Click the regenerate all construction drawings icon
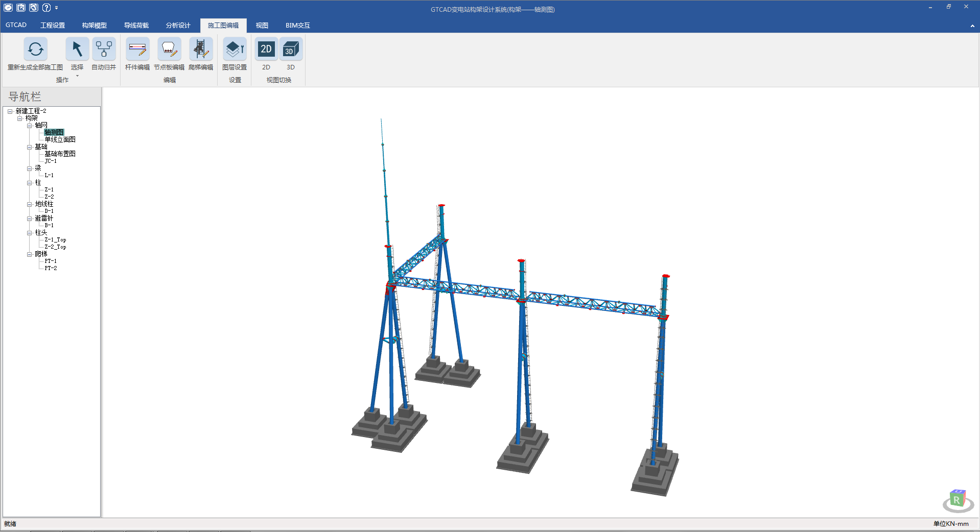Viewport: 980px width, 532px height. click(x=35, y=50)
